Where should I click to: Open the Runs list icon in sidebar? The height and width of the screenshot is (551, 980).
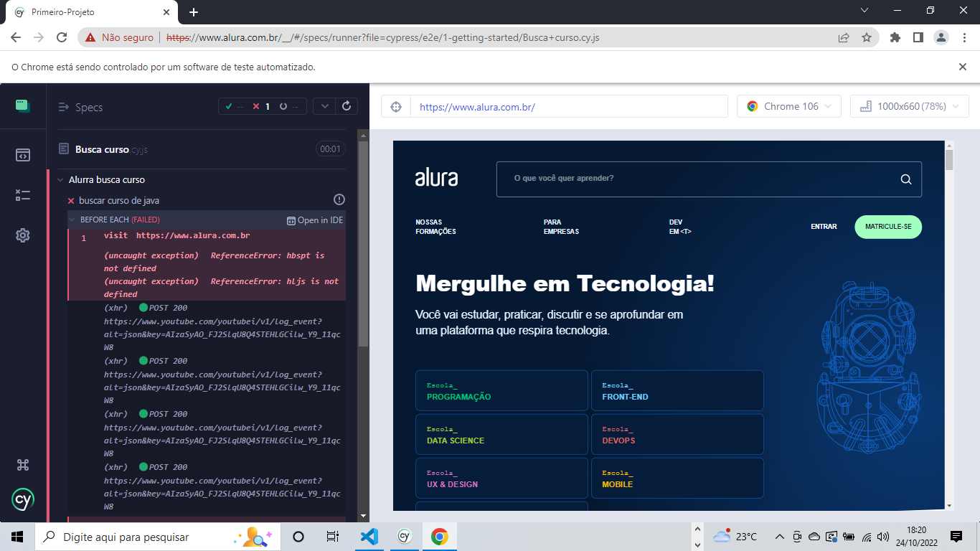[23, 194]
